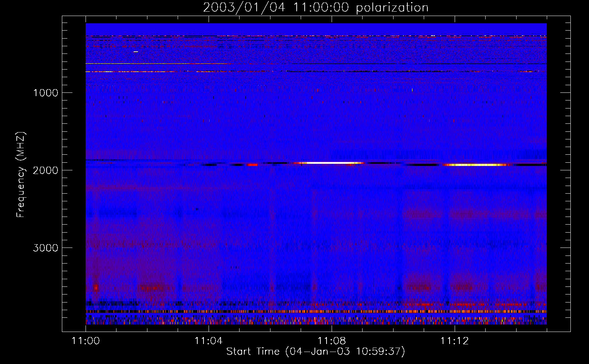Click the 11:04 time tick label
This screenshot has width=589, height=364.
(x=209, y=341)
